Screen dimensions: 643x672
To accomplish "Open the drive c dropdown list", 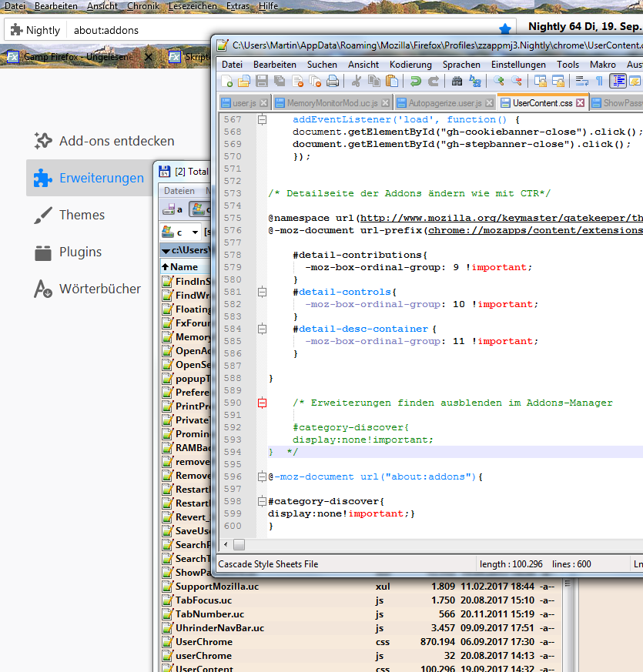I will (x=196, y=232).
